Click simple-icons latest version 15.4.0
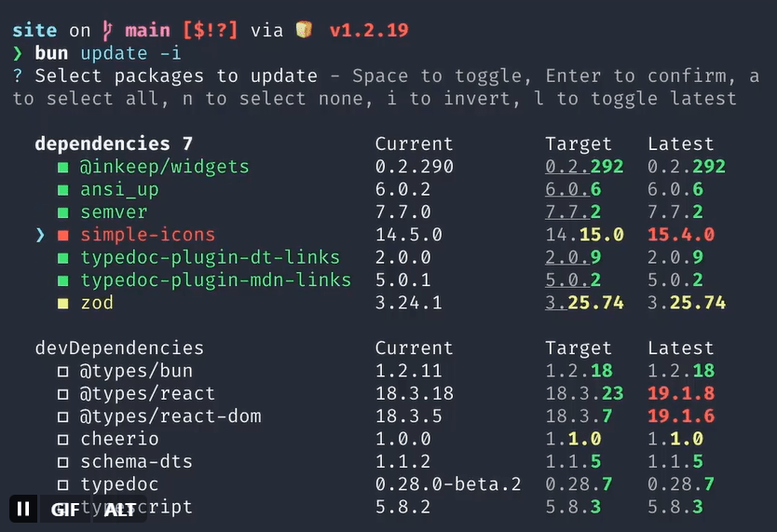The image size is (777, 532). pyautogui.click(x=680, y=235)
